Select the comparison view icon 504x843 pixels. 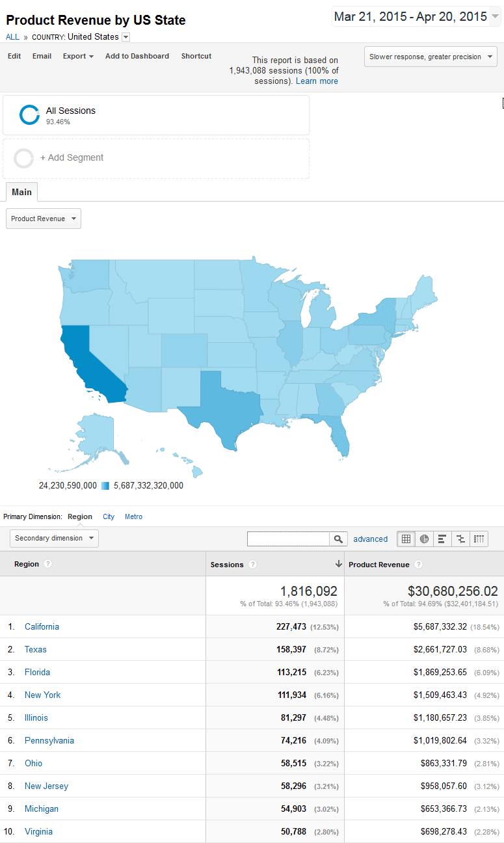click(460, 539)
